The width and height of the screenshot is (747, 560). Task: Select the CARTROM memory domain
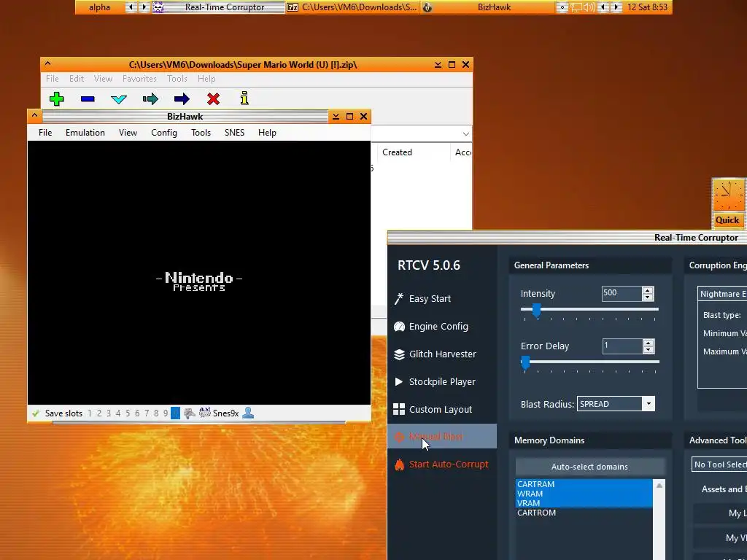[x=584, y=513]
